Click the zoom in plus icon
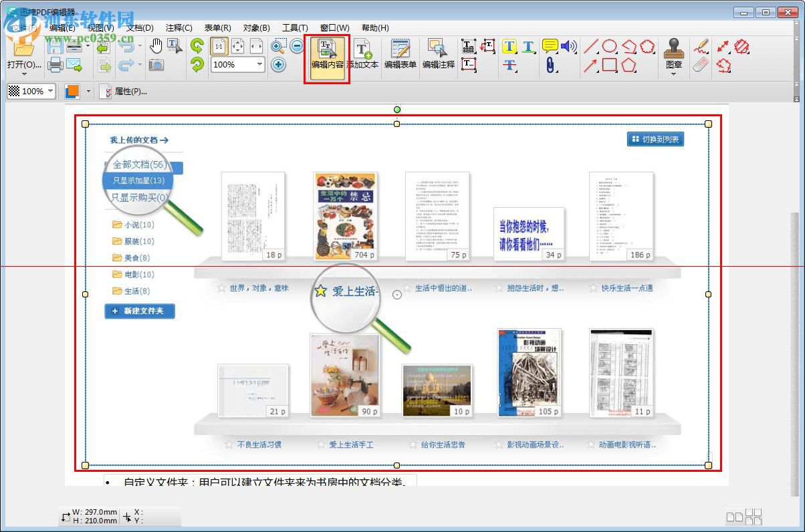Screen dimensions: 805x532 (x=279, y=65)
